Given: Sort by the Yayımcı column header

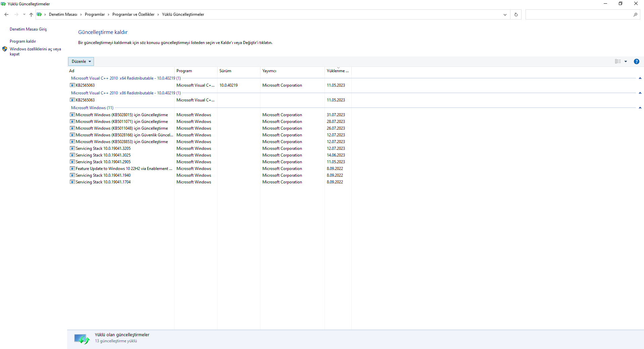Looking at the screenshot, I should [x=292, y=71].
